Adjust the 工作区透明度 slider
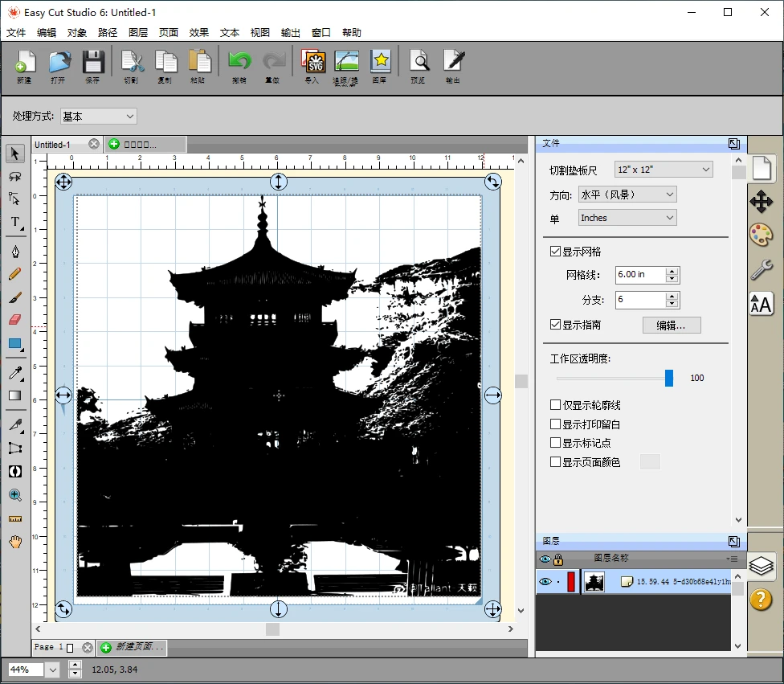The height and width of the screenshot is (684, 784). 669,378
